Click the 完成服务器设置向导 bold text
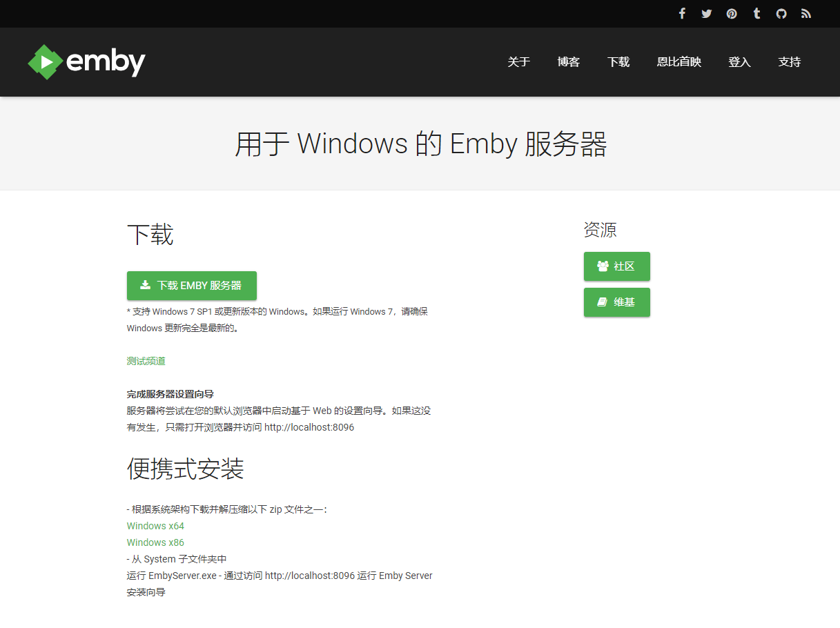The height and width of the screenshot is (628, 840). tap(170, 394)
